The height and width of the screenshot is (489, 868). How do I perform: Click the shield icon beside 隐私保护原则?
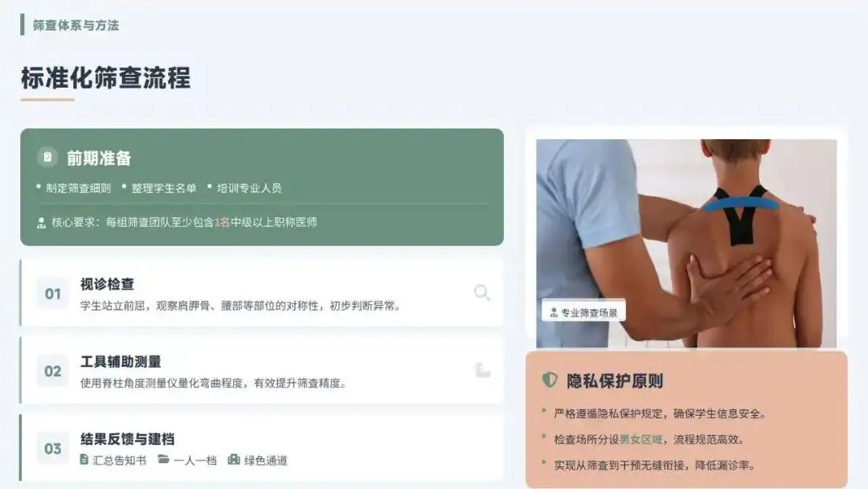550,380
